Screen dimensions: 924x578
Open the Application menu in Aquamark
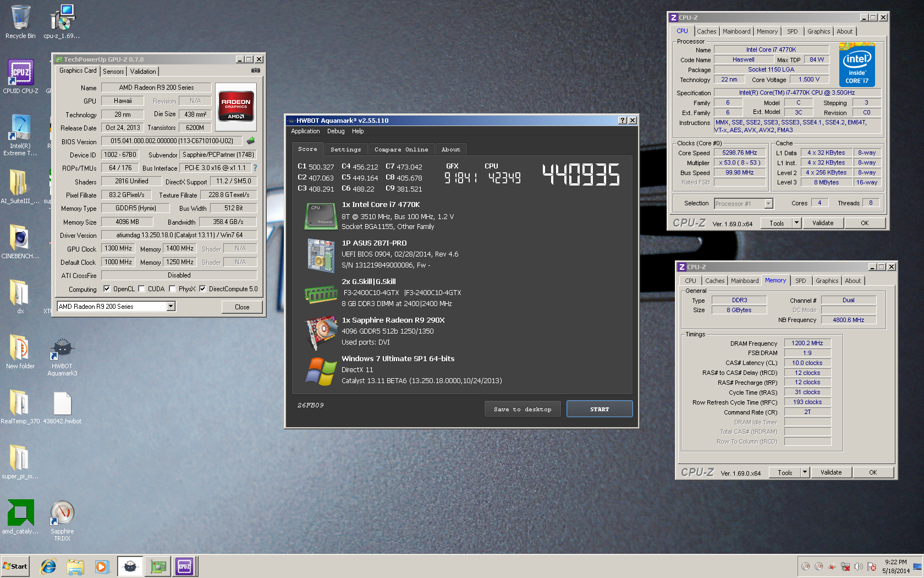(x=305, y=131)
